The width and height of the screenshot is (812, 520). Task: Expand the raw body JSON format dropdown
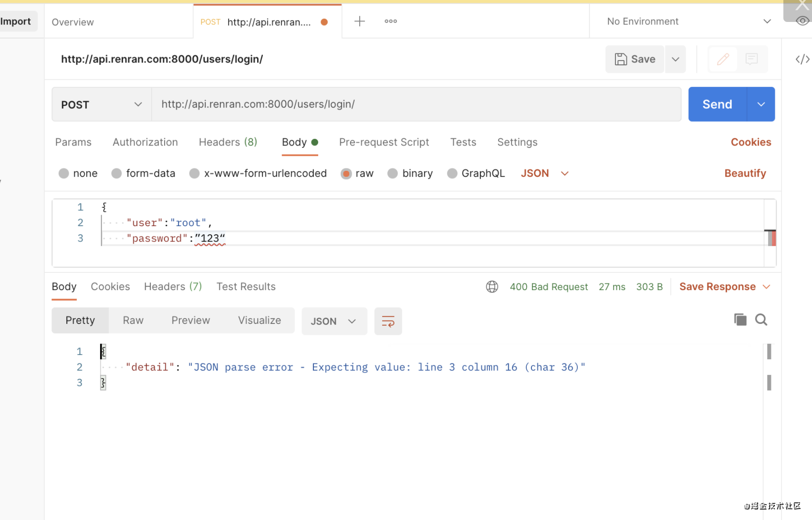544,174
